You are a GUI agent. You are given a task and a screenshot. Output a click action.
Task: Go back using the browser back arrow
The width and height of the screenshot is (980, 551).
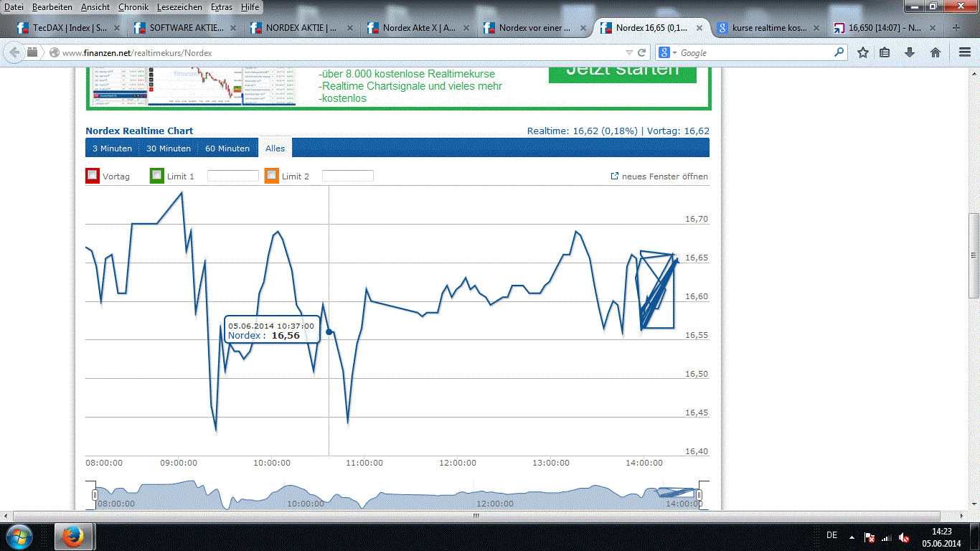(15, 52)
